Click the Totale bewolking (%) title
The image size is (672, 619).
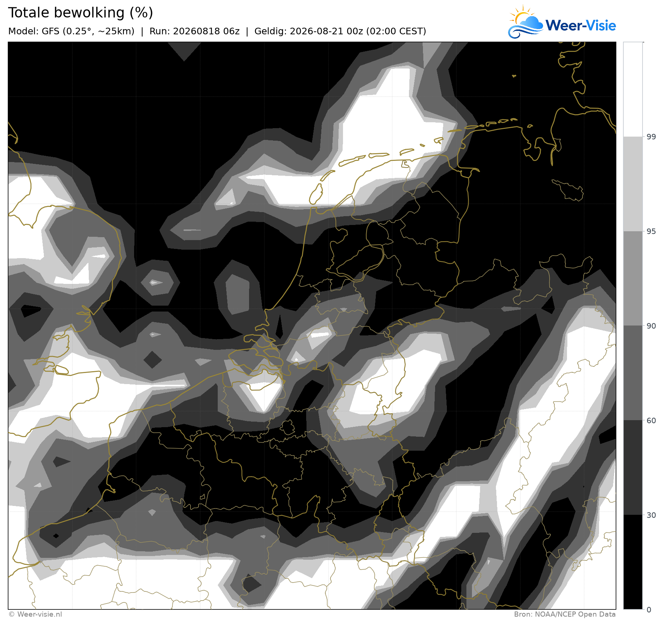(x=80, y=13)
